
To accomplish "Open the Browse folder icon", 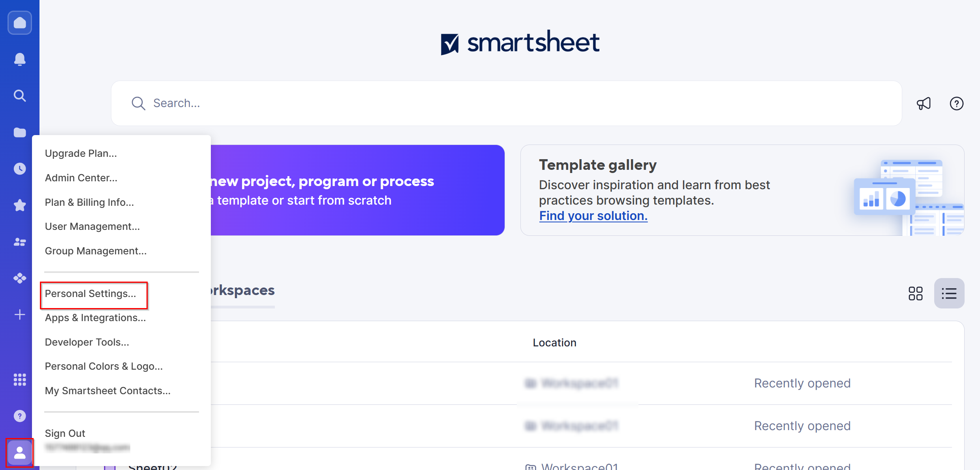I will (19, 132).
